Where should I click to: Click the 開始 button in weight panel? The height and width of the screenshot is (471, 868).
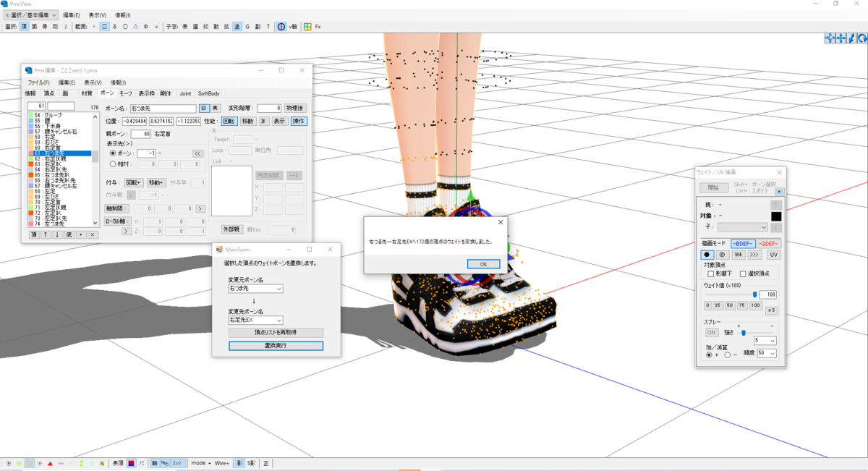click(713, 187)
